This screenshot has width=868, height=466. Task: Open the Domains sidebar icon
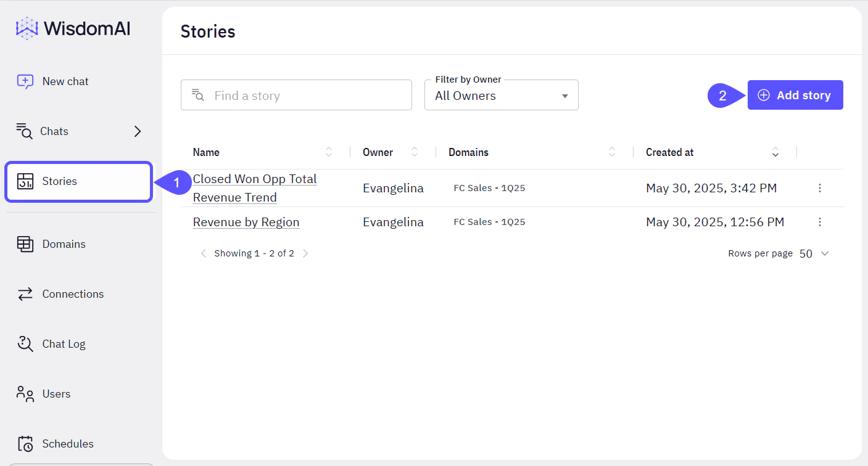25,243
